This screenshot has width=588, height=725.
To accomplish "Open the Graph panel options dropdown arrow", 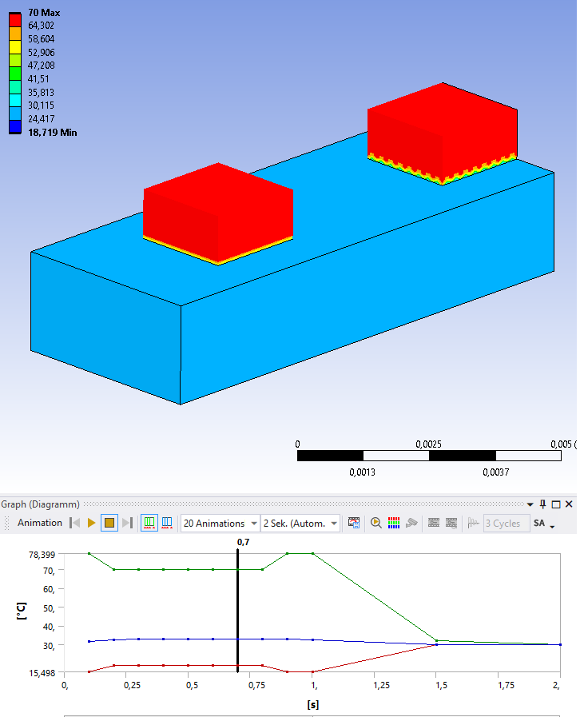I will click(x=530, y=504).
